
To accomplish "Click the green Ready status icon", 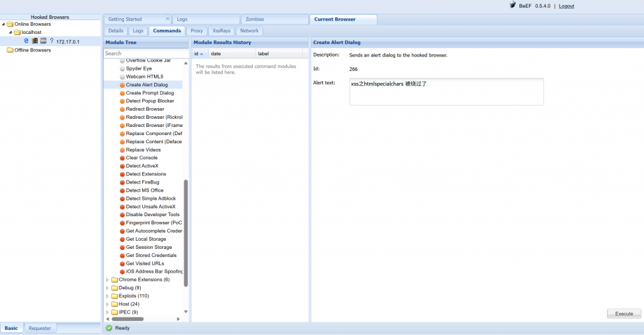I will [109, 328].
